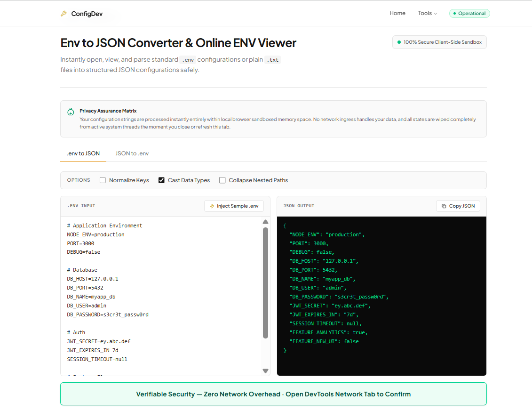
Task: Click the JSON output code panel
Action: pyautogui.click(x=381, y=296)
